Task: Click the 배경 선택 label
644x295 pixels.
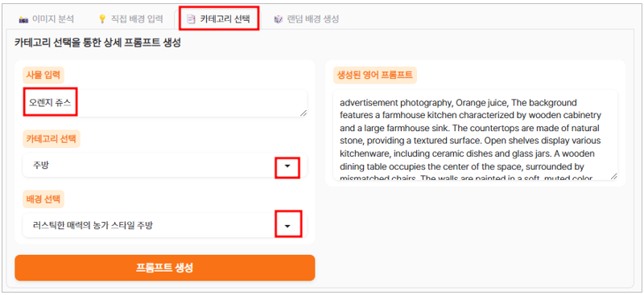Action: tap(43, 199)
